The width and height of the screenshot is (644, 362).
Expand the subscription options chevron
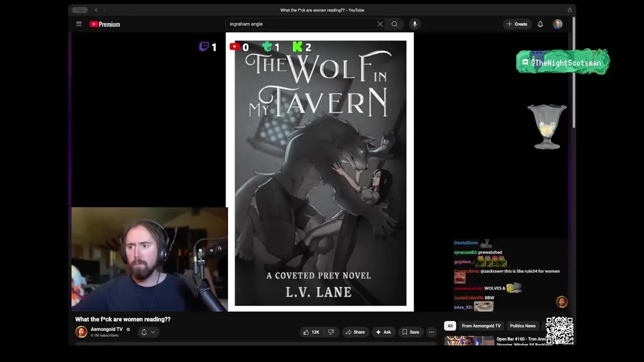(x=153, y=332)
